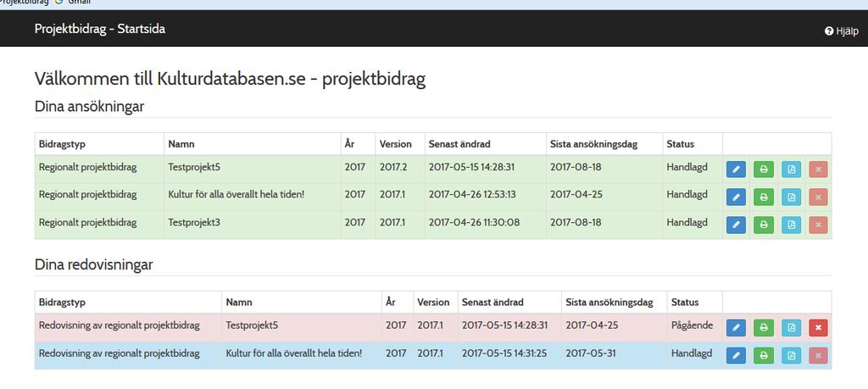Screen dimensions: 868x389
Task: Open PDF for Kultur för alla application
Action: coord(791,197)
